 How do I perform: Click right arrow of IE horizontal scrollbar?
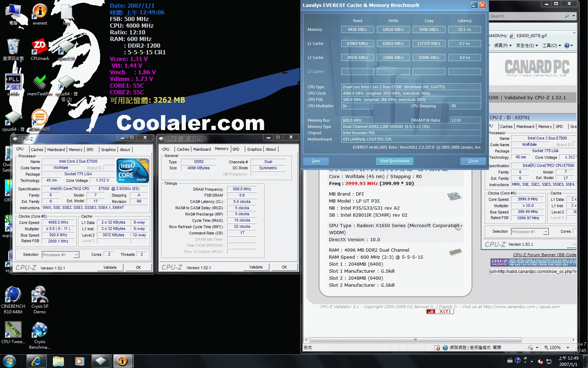pos(573,340)
